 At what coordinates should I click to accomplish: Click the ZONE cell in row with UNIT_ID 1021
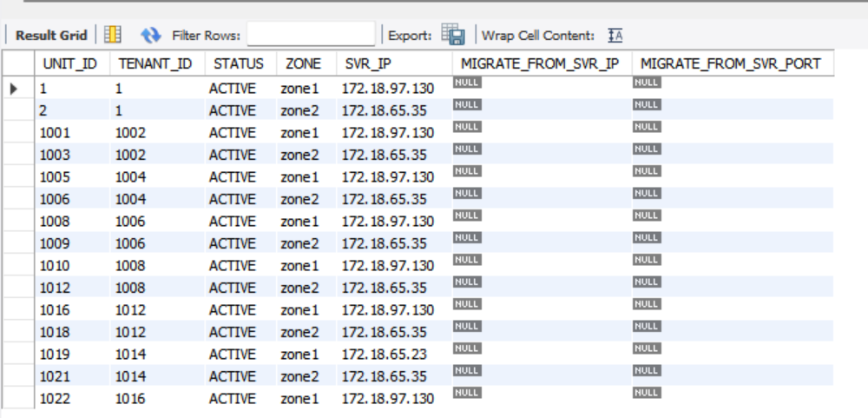(x=299, y=376)
